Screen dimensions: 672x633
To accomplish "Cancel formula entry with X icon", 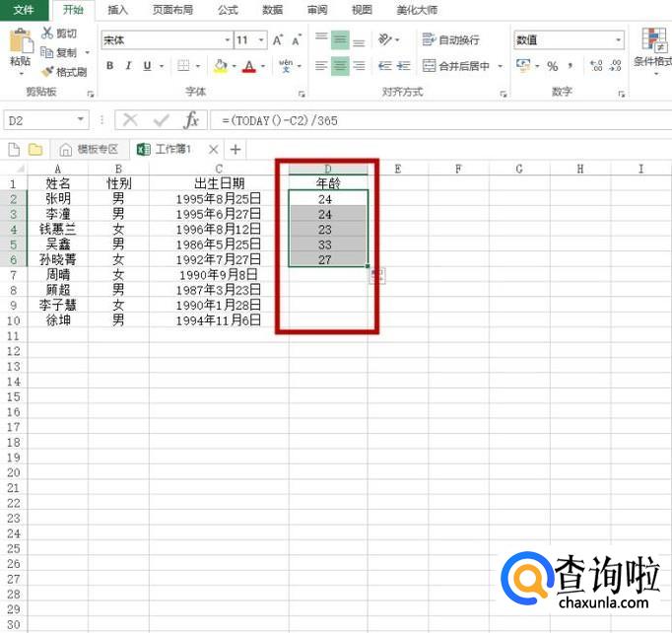I will tap(130, 120).
